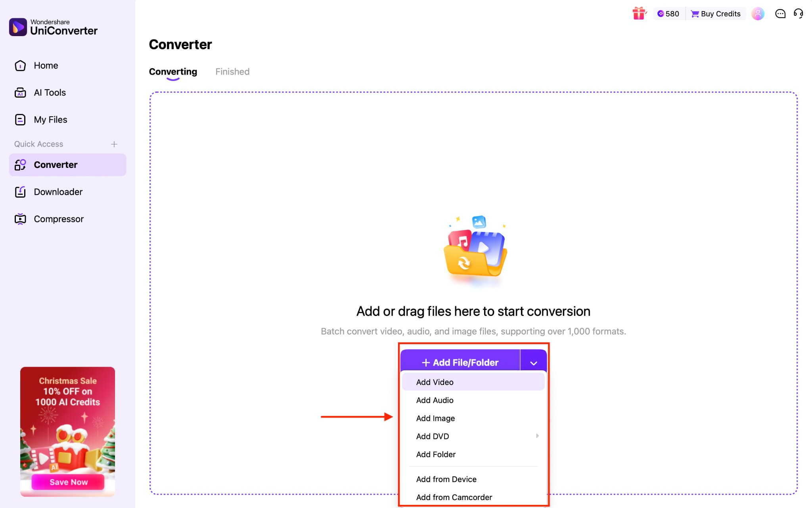Image resolution: width=812 pixels, height=508 pixels.
Task: Select the Downloader tool
Action: coord(58,192)
